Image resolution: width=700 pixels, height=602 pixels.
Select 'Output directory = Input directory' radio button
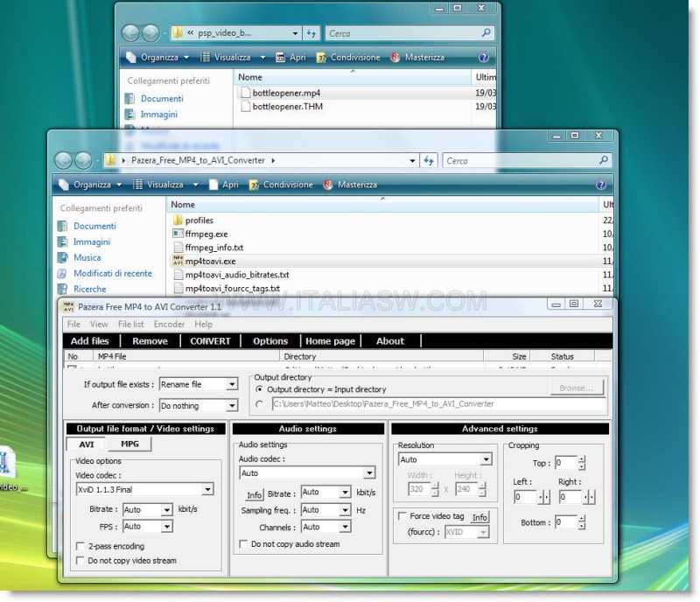[259, 389]
